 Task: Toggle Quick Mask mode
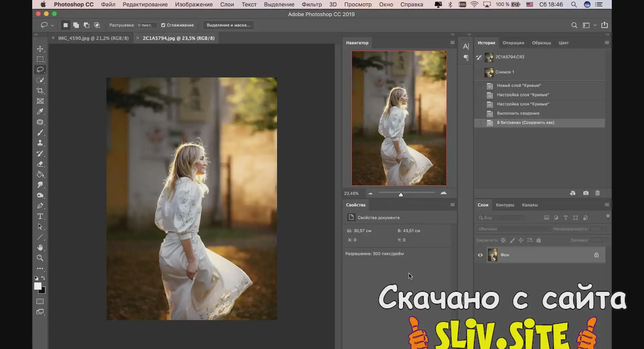[x=40, y=301]
